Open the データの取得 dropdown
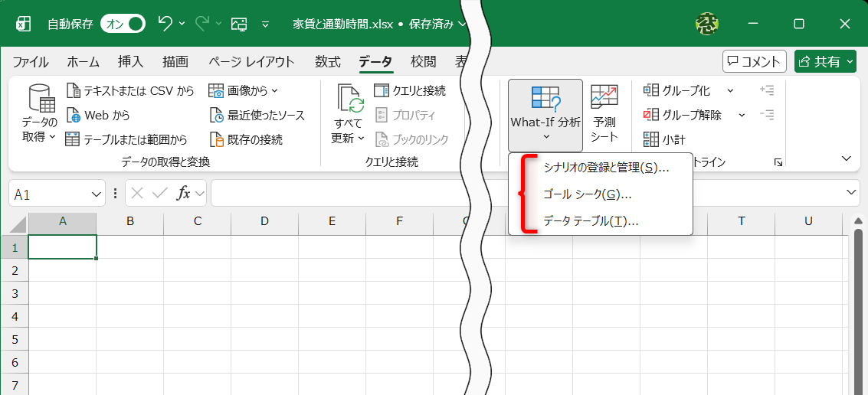The image size is (868, 395). tap(39, 113)
